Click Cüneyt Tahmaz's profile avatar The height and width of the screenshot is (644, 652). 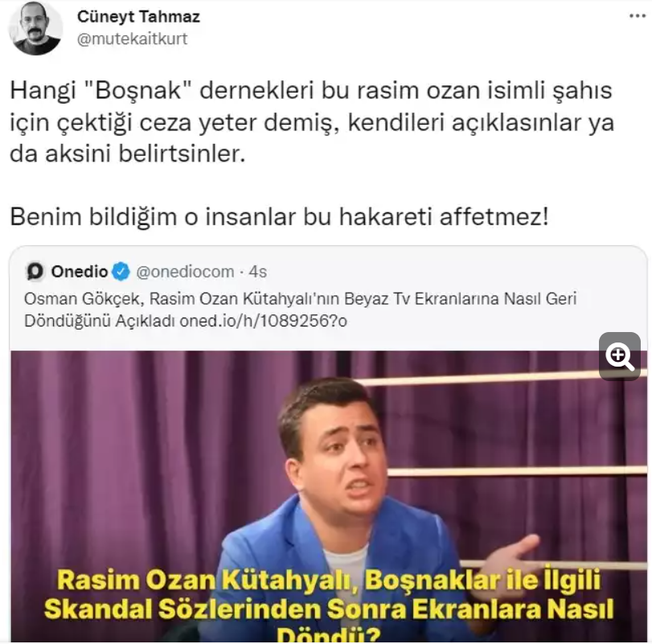[x=35, y=28]
